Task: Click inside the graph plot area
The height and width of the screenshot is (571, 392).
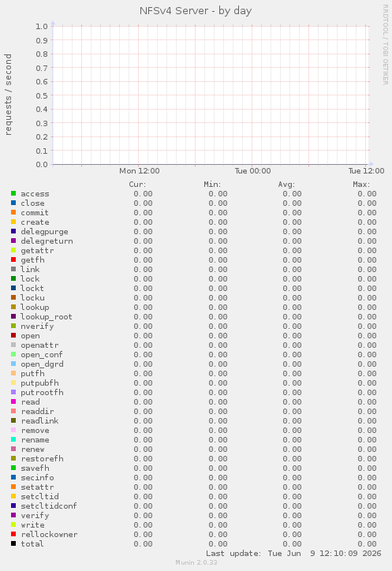Action: point(211,95)
